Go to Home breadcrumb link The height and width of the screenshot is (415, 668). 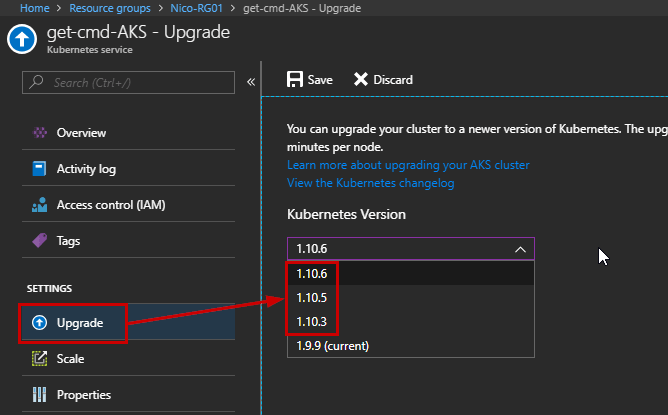click(x=35, y=8)
